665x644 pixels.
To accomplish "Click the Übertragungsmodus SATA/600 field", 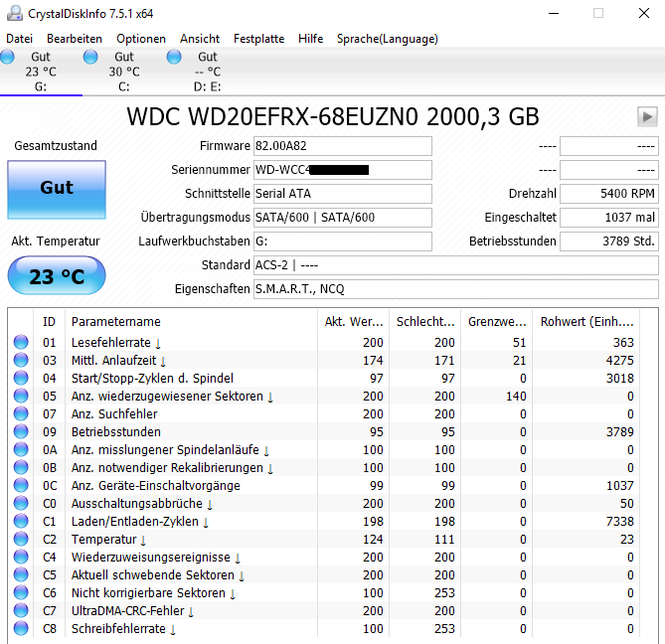I will [x=343, y=217].
